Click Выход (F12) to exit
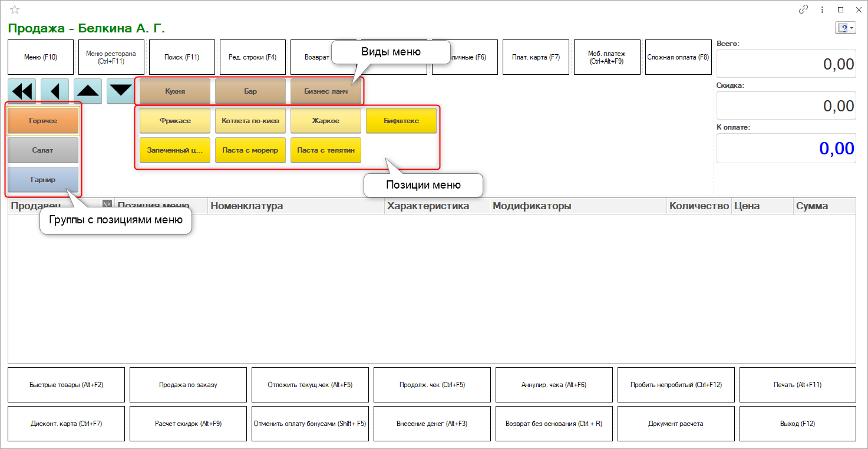This screenshot has height=449, width=868. (x=797, y=424)
